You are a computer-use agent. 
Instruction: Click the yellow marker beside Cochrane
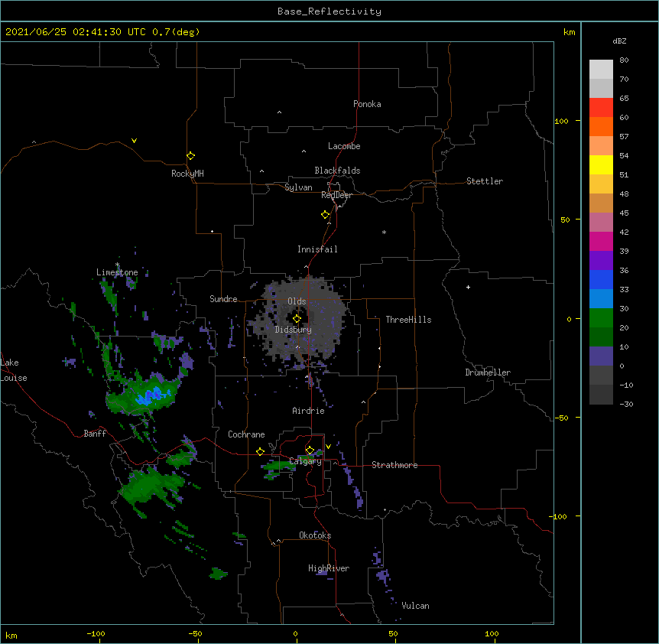[x=260, y=451]
